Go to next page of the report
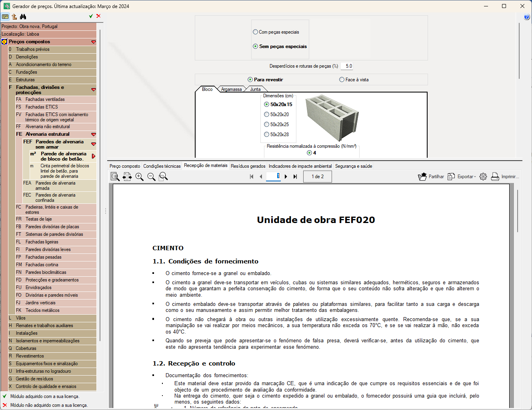The height and width of the screenshot is (410, 532). coord(286,177)
